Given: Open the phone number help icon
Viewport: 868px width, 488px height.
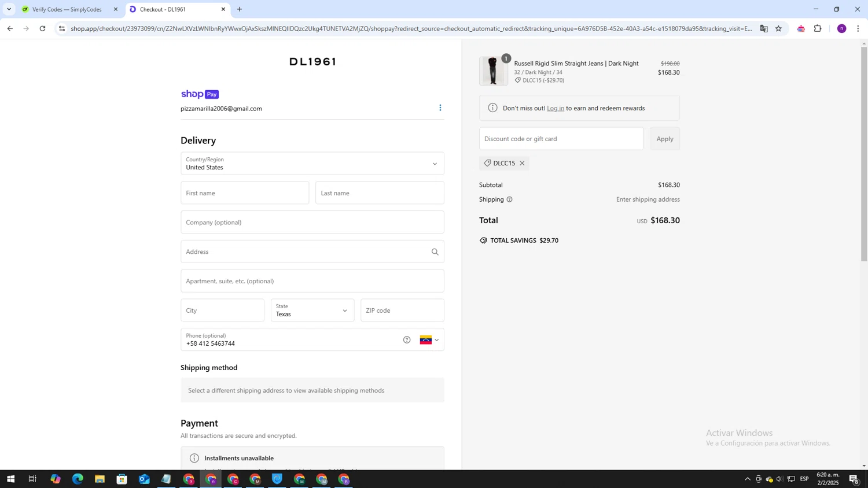Looking at the screenshot, I should click(407, 340).
